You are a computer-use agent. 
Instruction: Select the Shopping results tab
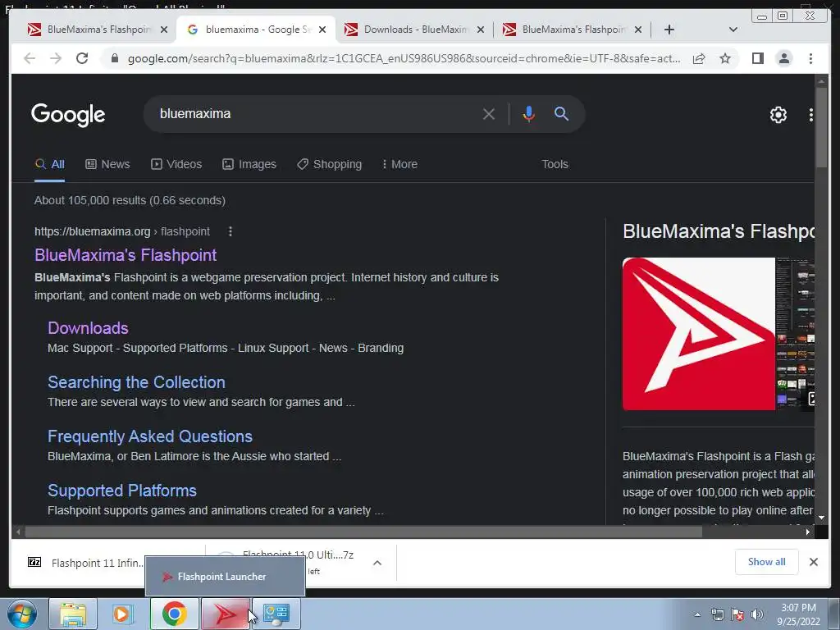point(330,164)
